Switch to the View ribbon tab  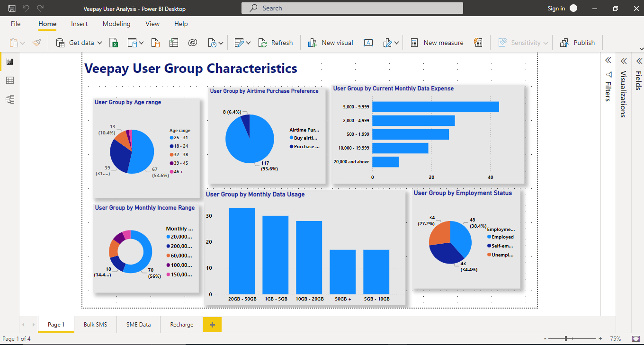[x=152, y=24]
